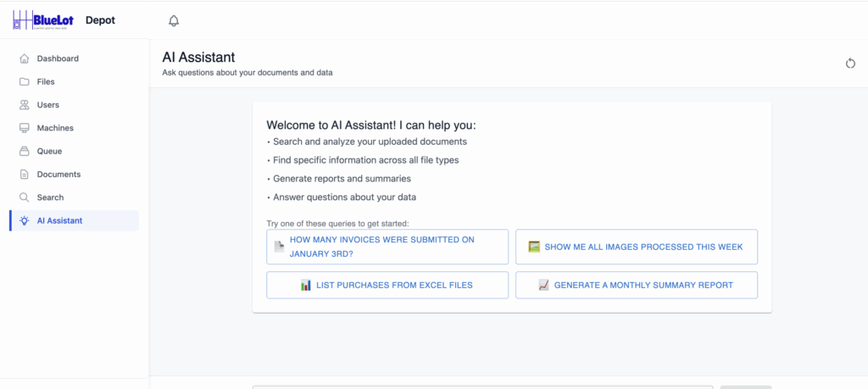Run Generate a Monthly Summary Report query
The width and height of the screenshot is (868, 389).
[x=636, y=285]
